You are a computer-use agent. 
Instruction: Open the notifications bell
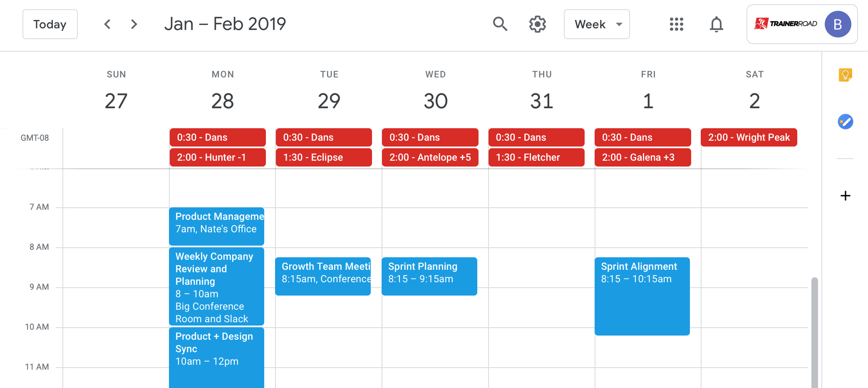[717, 24]
